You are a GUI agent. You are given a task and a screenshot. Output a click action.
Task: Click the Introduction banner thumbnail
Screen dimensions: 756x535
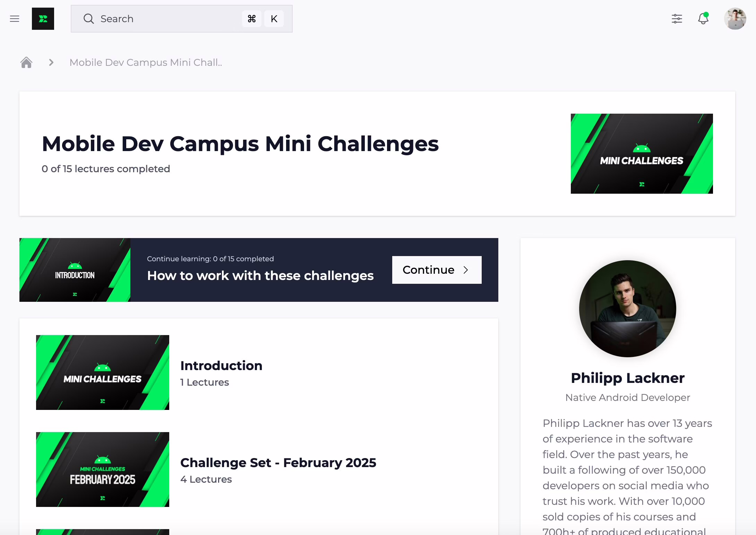pyautogui.click(x=75, y=270)
